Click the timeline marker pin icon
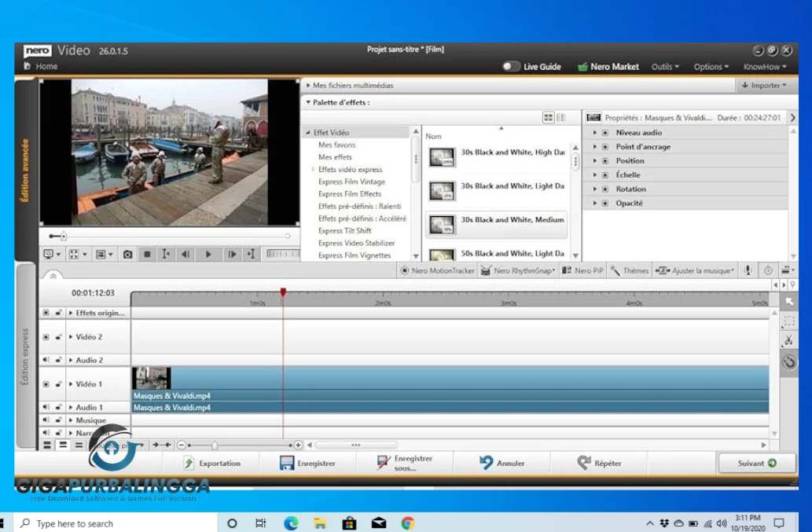This screenshot has height=532, width=812. coord(792,284)
